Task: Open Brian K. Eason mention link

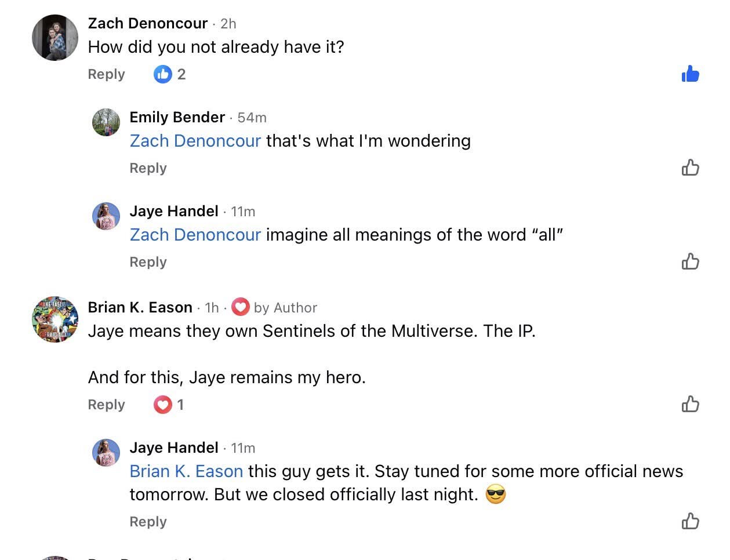Action: point(186,471)
